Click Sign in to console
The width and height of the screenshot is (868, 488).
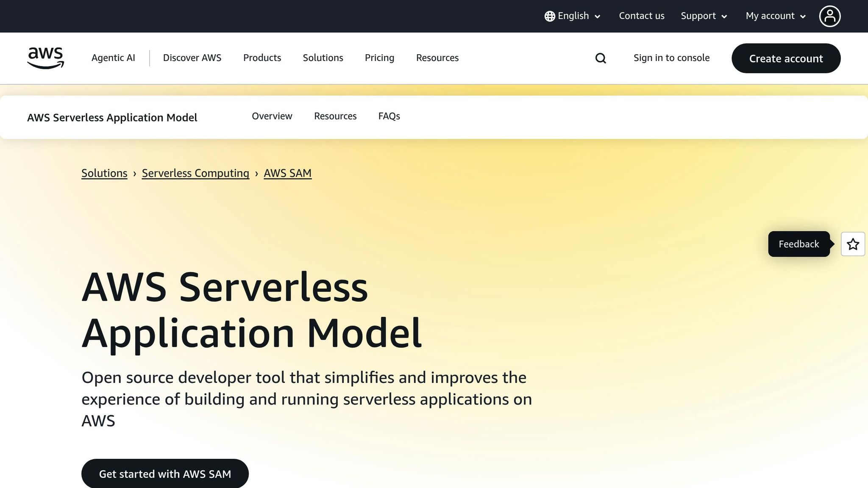pos(671,58)
